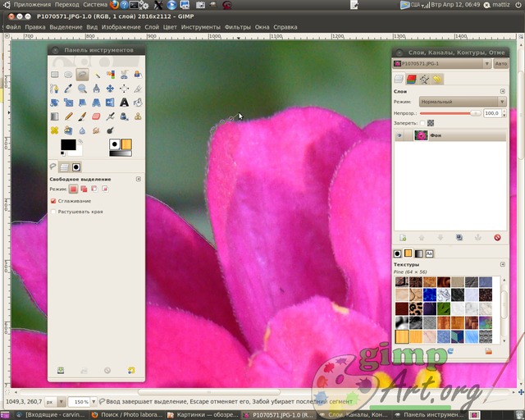Screen dimensions: 525x420
Task: Select the Ellipse Select tool
Action: pyautogui.click(x=68, y=75)
